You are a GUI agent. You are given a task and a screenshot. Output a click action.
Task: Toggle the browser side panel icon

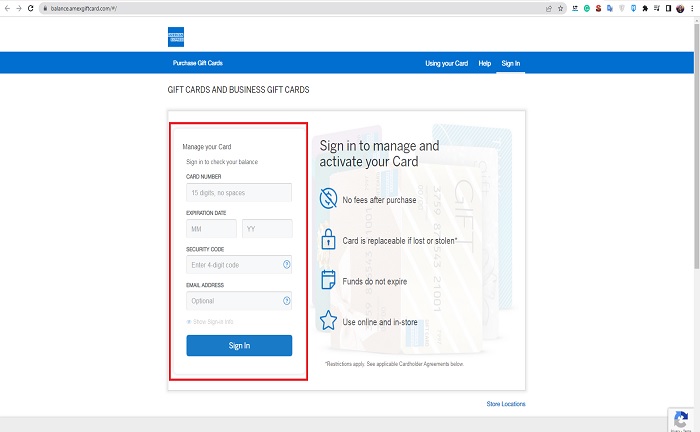668,8
